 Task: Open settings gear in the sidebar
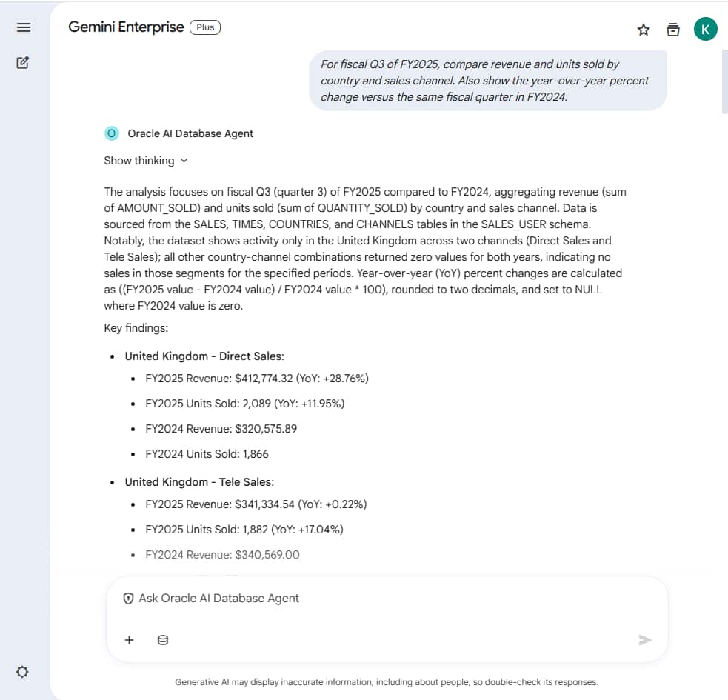click(x=22, y=672)
